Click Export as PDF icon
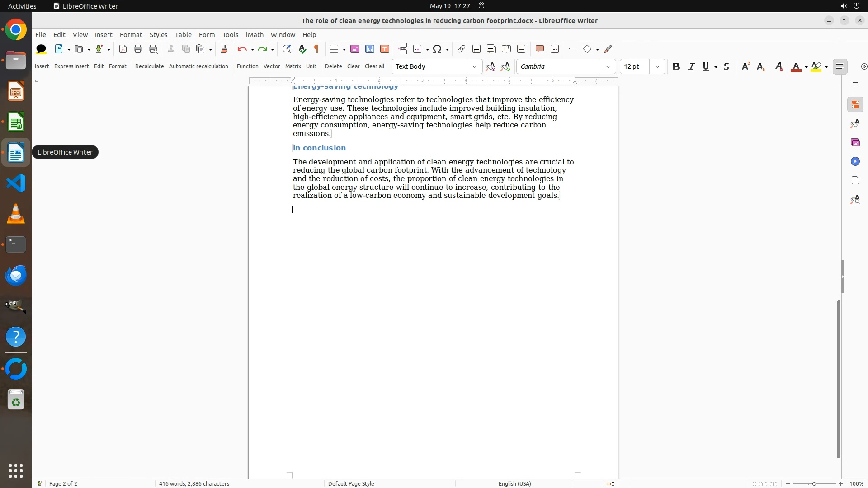 point(123,49)
